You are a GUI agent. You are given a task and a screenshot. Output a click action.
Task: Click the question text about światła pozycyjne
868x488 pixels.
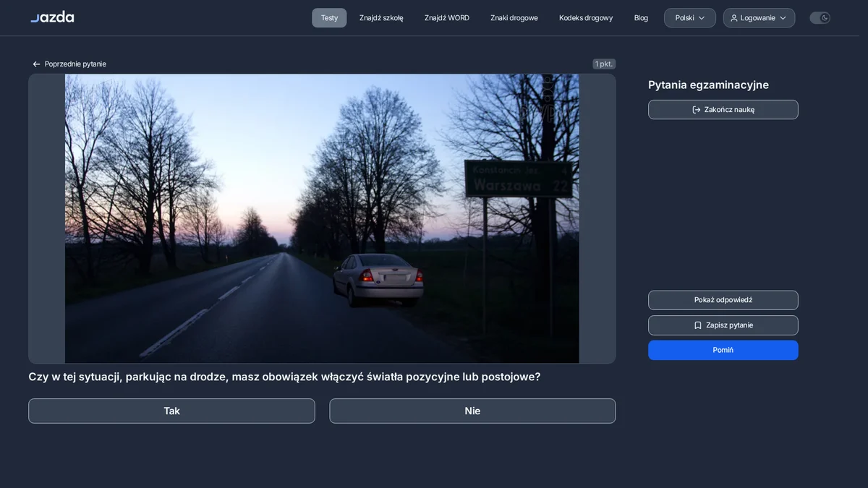pyautogui.click(x=284, y=377)
